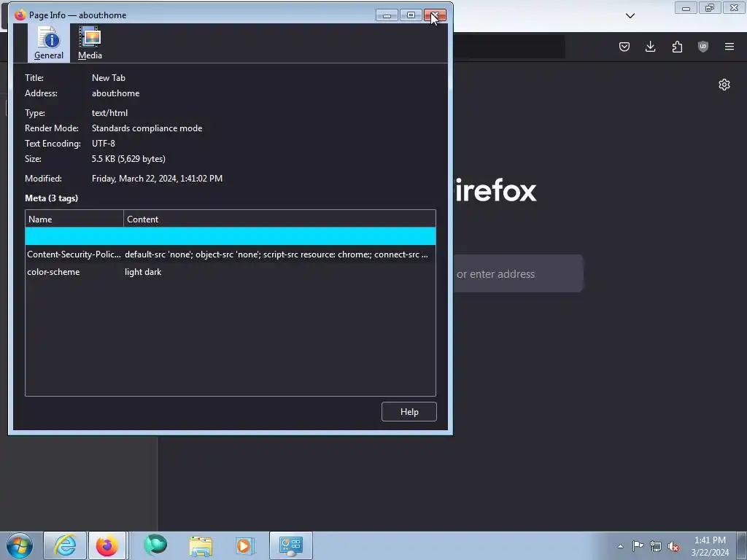Open the clock showing 1:41 PM

pos(710,546)
